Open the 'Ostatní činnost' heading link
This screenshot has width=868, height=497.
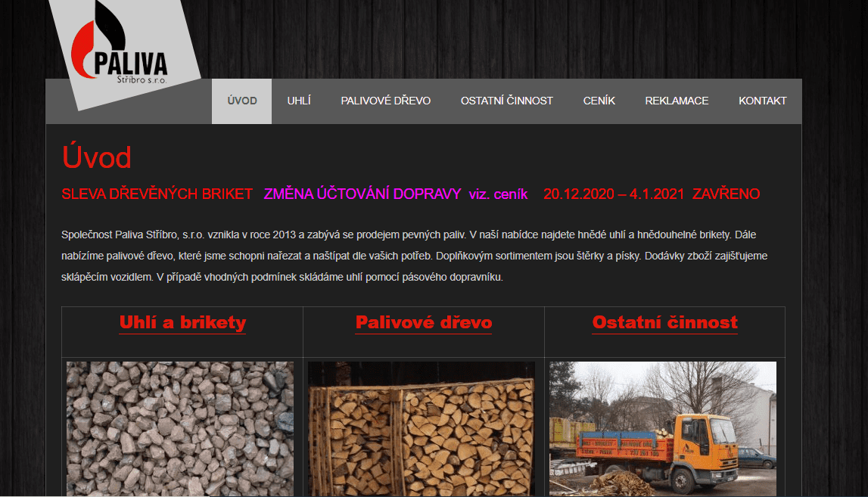pos(664,323)
